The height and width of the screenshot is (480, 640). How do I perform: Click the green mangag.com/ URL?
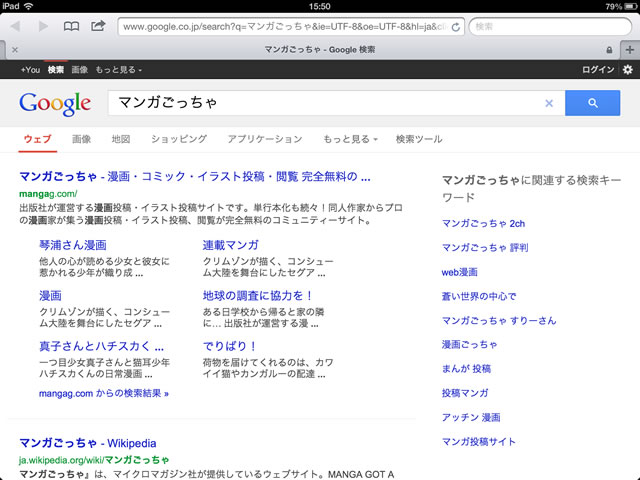(x=48, y=194)
